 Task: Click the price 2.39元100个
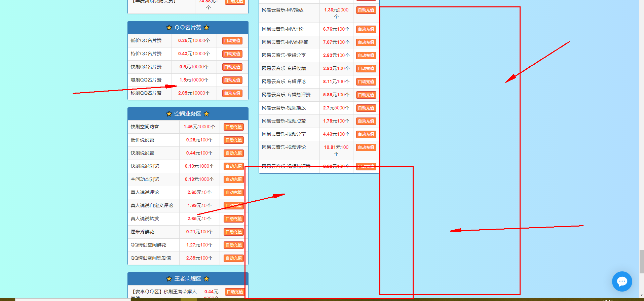[199, 258]
